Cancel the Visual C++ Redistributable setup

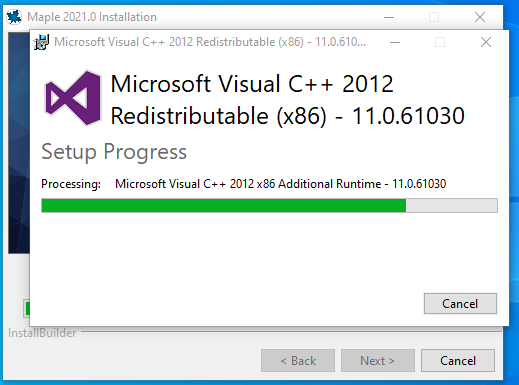[460, 304]
